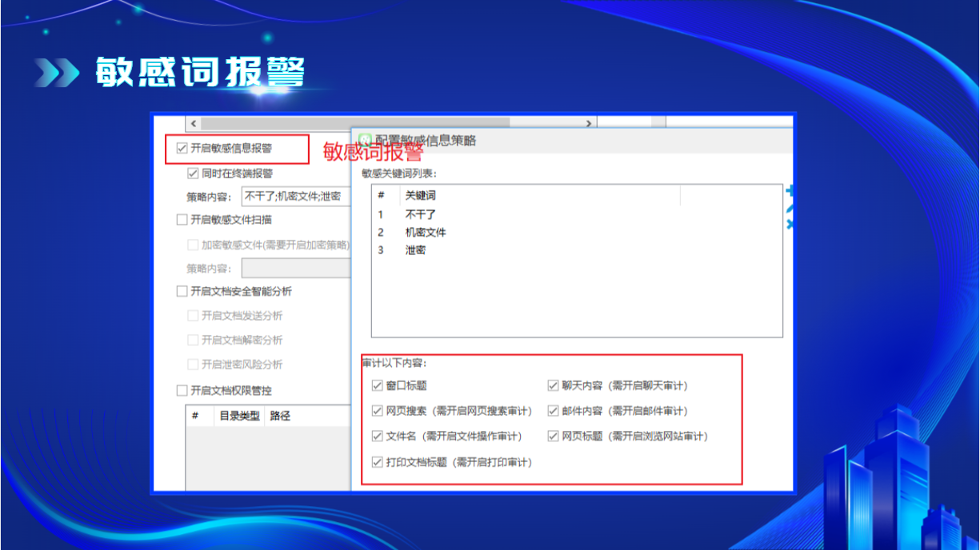This screenshot has width=980, height=550.
Task: Uncheck 开启敏感信息报警 checkbox
Action: click(182, 148)
